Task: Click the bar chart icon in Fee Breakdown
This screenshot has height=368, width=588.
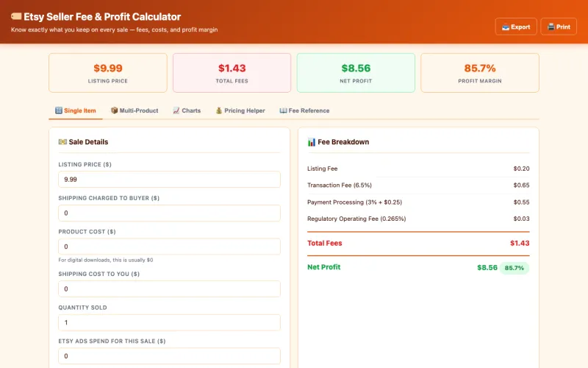Action: coord(312,142)
